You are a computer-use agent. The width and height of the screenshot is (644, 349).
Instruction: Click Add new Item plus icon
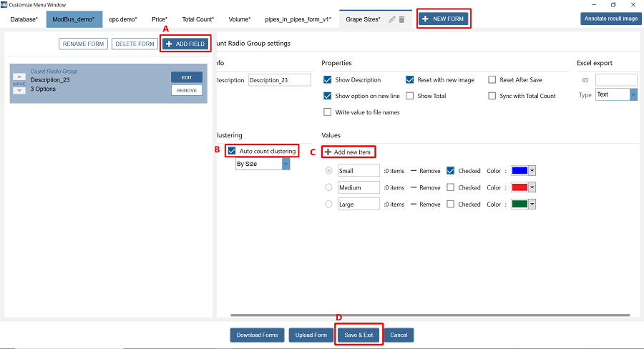(x=328, y=152)
